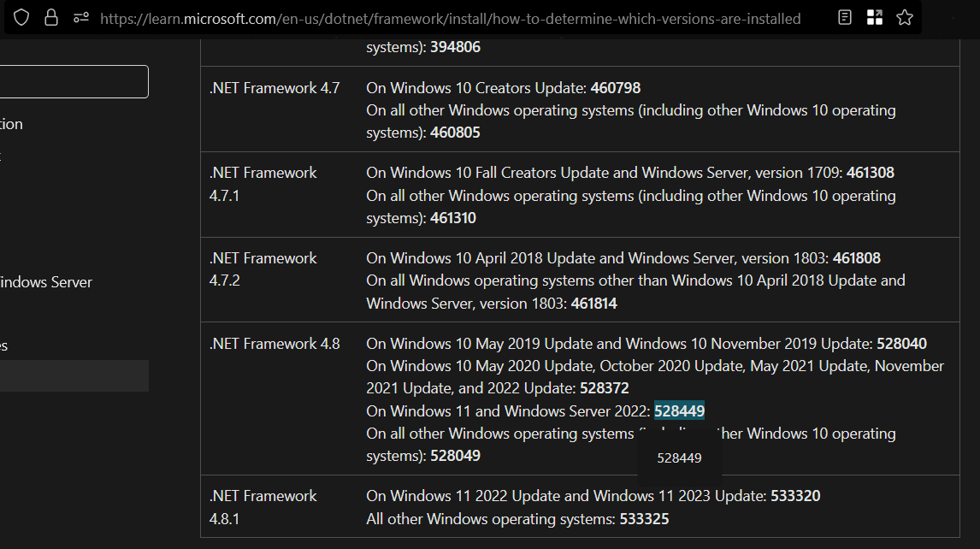This screenshot has width=980, height=549.
Task: Open site info via padlock icon
Action: pyautogui.click(x=51, y=18)
